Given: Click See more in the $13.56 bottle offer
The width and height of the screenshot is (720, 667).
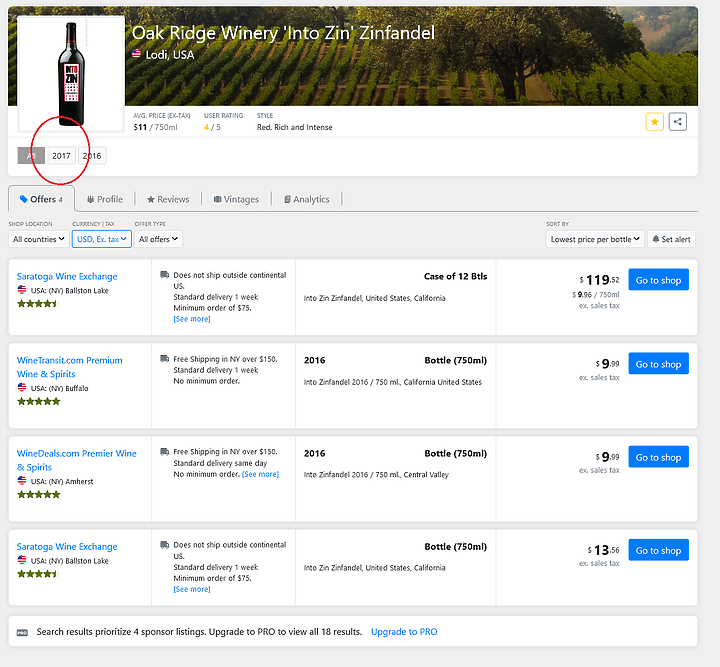Looking at the screenshot, I should 192,589.
